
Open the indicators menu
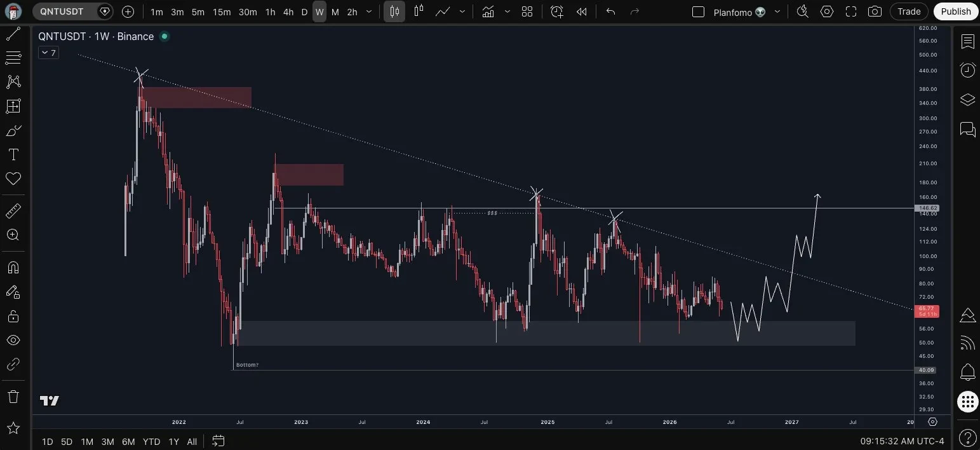488,11
